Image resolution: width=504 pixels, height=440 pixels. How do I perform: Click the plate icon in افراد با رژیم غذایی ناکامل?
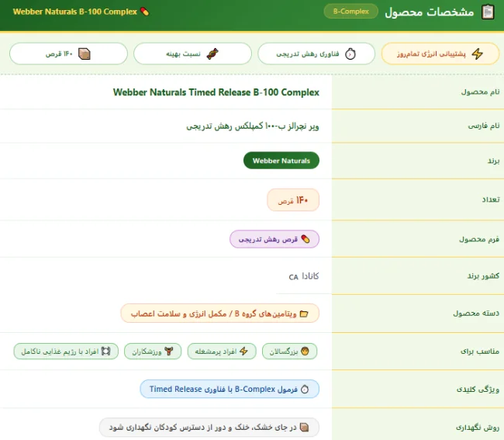point(105,352)
